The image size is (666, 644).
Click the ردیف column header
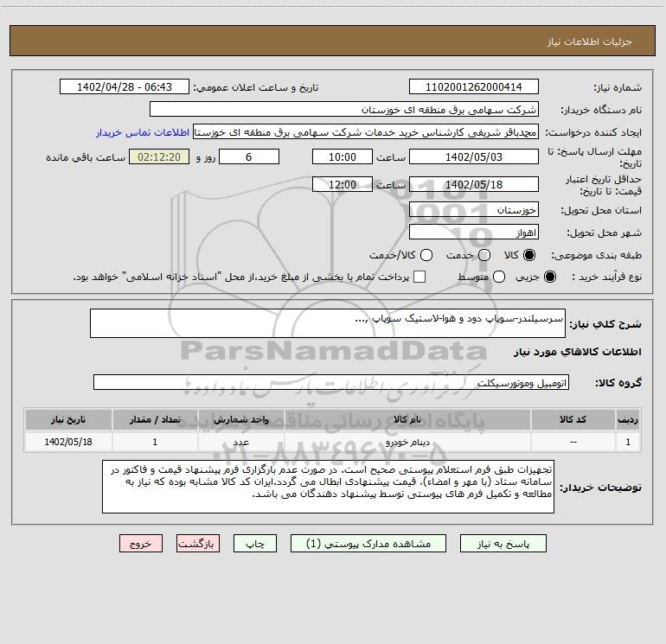(628, 419)
